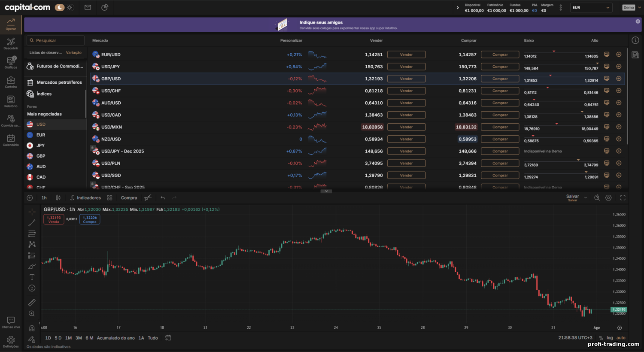
Task: Toggle dark/light theme switch
Action: click(64, 7)
